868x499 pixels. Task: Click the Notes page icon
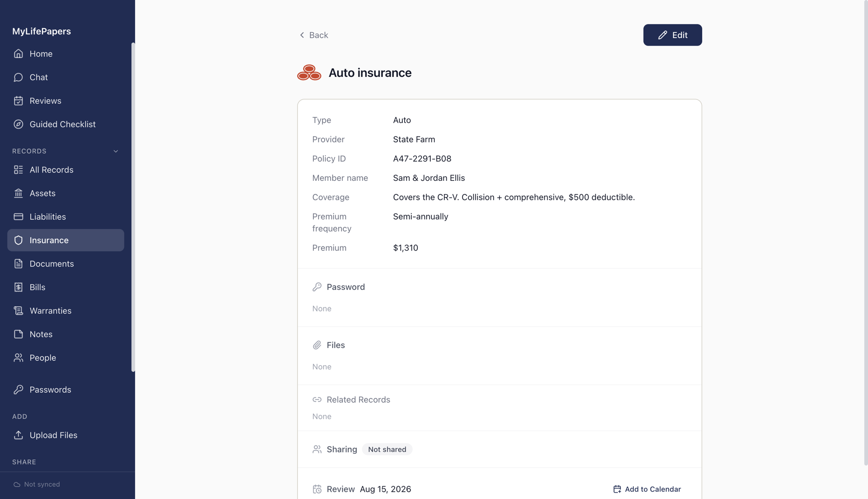click(x=18, y=334)
